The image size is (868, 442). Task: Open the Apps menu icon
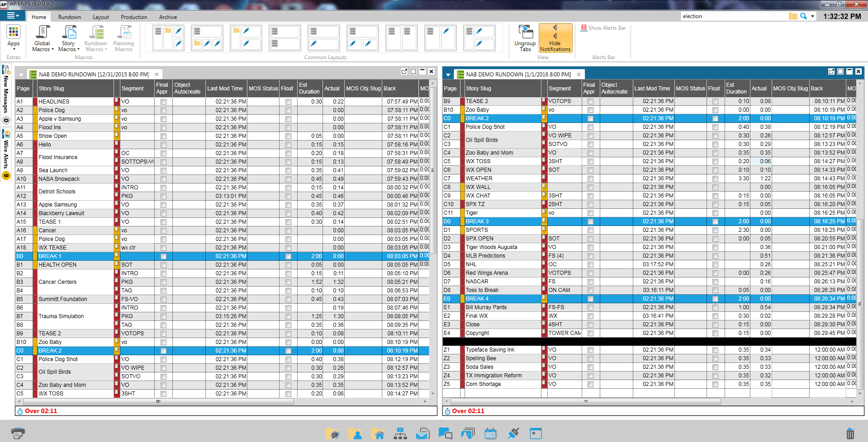[x=14, y=33]
